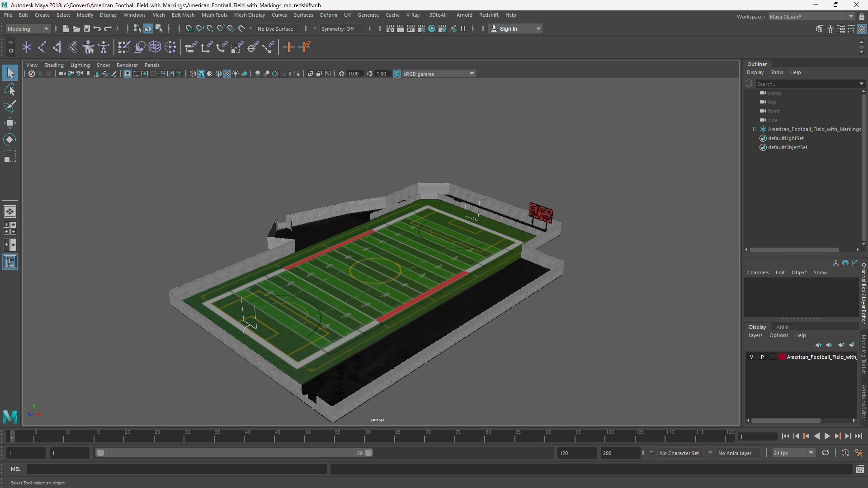Open the Workspace Maya Classic dropdown
Screen dimensions: 868x488
(811, 17)
